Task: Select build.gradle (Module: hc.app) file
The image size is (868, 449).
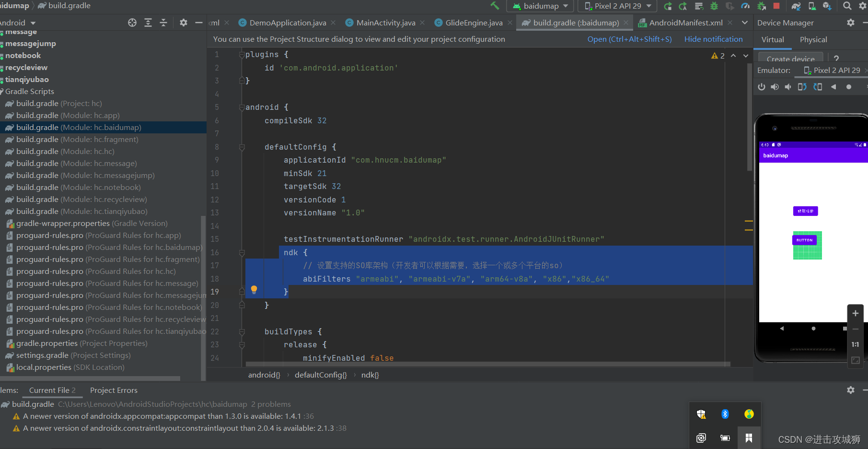Action: coord(68,115)
